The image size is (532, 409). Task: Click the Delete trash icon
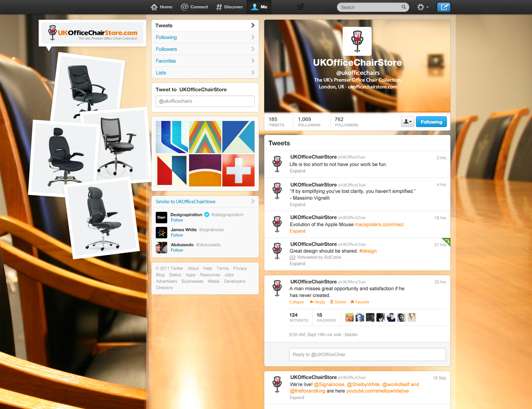coord(332,302)
